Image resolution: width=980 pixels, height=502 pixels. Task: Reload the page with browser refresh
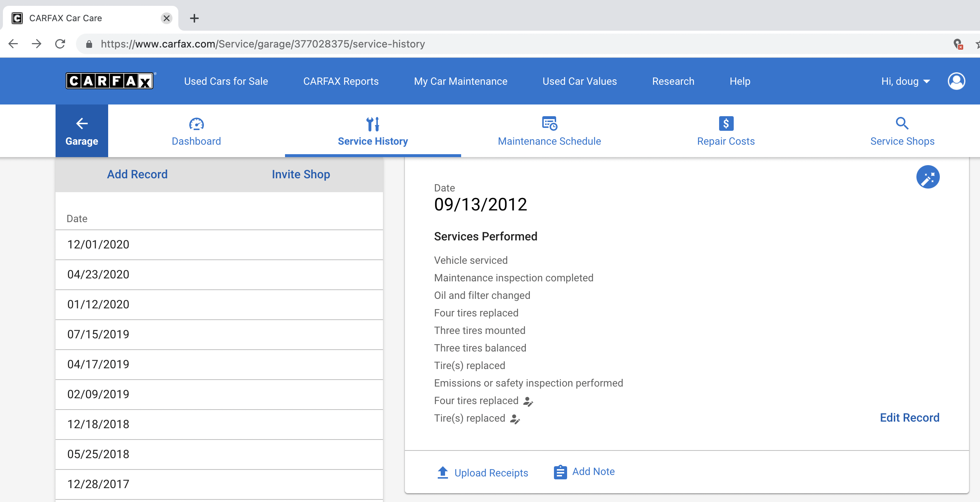click(60, 44)
